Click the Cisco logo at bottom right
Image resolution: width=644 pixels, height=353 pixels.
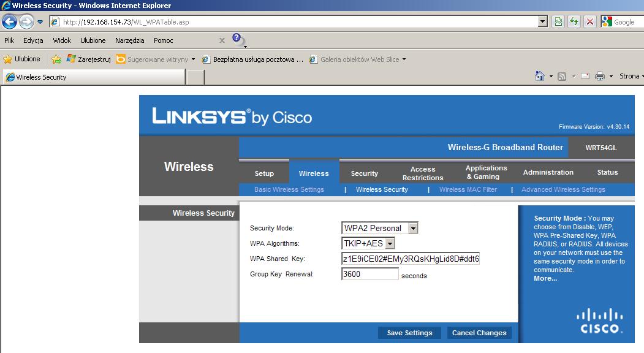[601, 321]
